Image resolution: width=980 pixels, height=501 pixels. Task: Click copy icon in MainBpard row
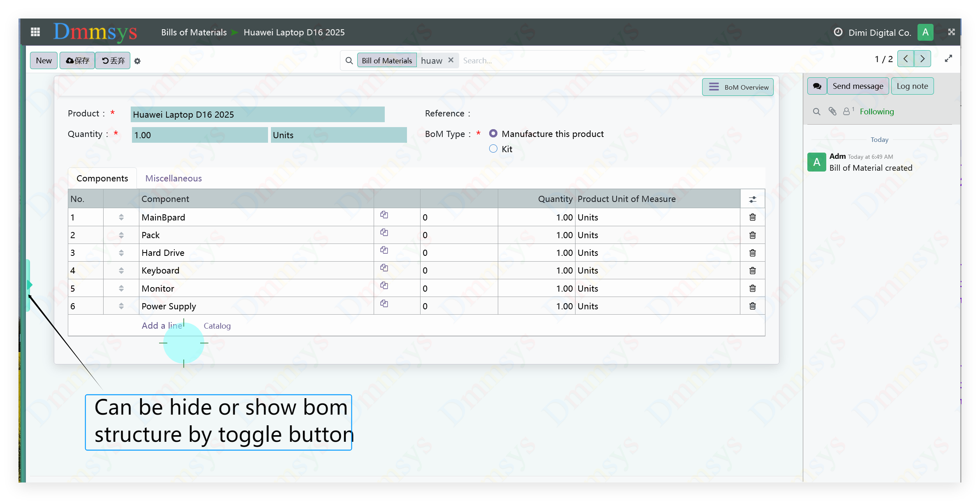coord(384,215)
